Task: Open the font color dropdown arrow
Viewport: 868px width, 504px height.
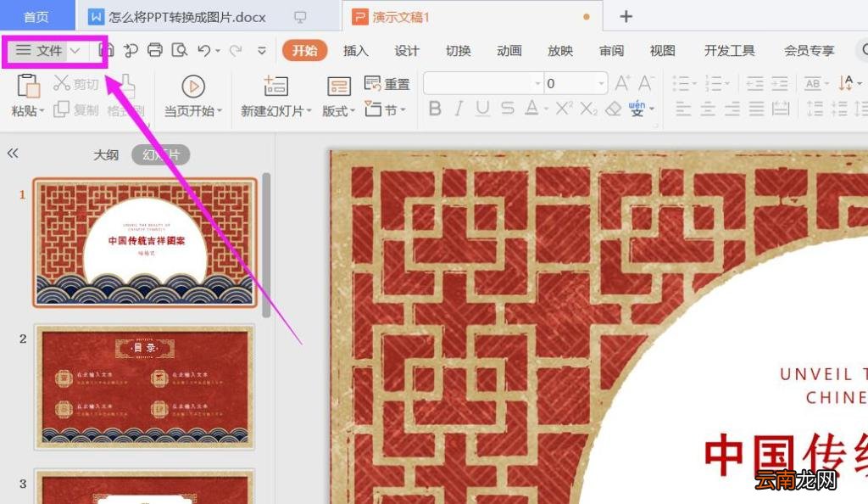Action: point(545,109)
